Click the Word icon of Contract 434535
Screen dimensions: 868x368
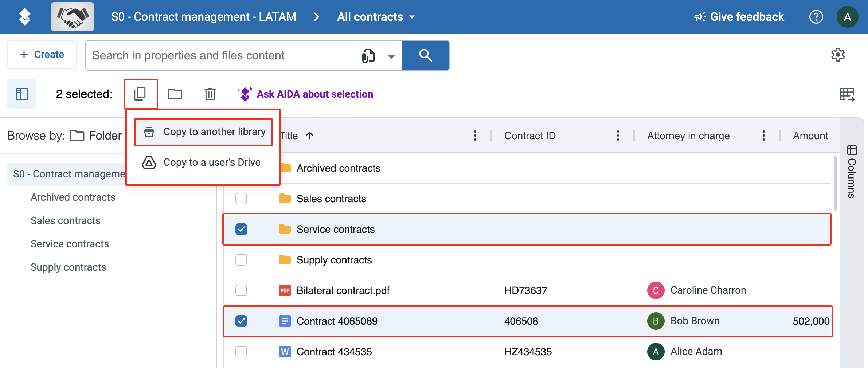(x=285, y=352)
